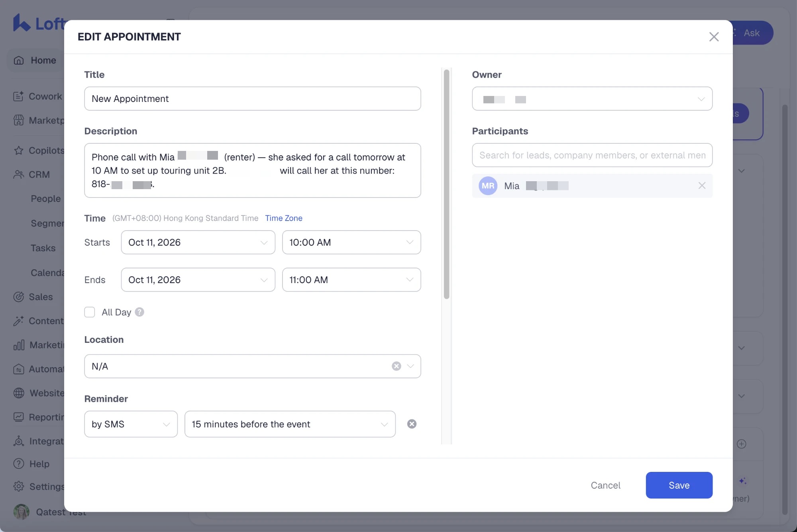Click the dialog form scrollbar
Image resolution: width=797 pixels, height=532 pixels.
point(446,184)
